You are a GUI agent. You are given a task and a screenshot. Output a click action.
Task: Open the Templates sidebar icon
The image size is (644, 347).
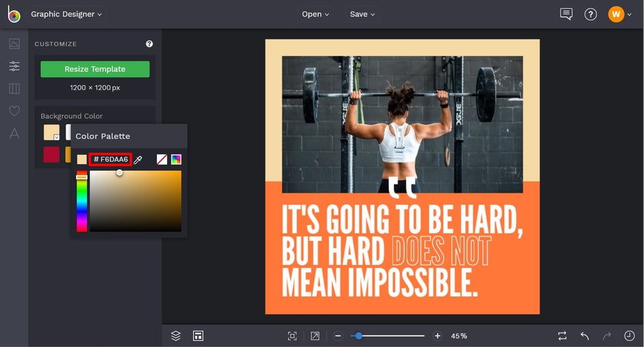pos(14,88)
